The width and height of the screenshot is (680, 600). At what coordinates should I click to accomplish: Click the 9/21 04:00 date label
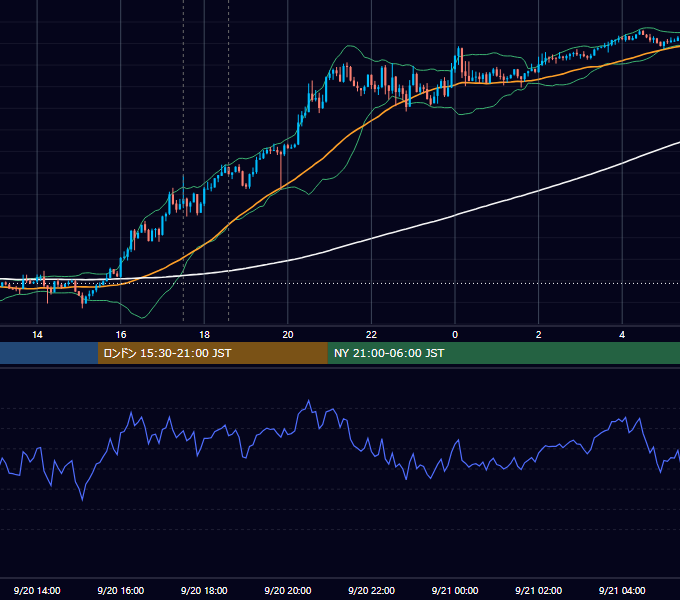[622, 590]
